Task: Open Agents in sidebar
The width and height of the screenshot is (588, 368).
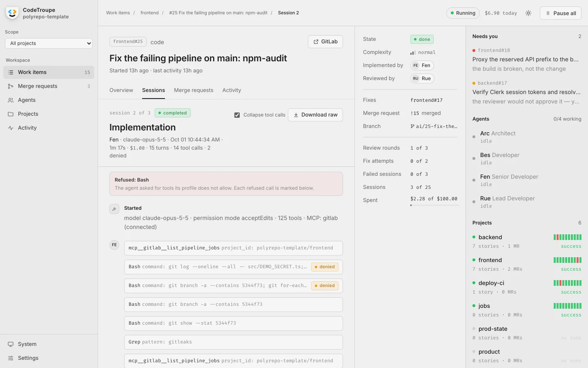Action: 49,100
